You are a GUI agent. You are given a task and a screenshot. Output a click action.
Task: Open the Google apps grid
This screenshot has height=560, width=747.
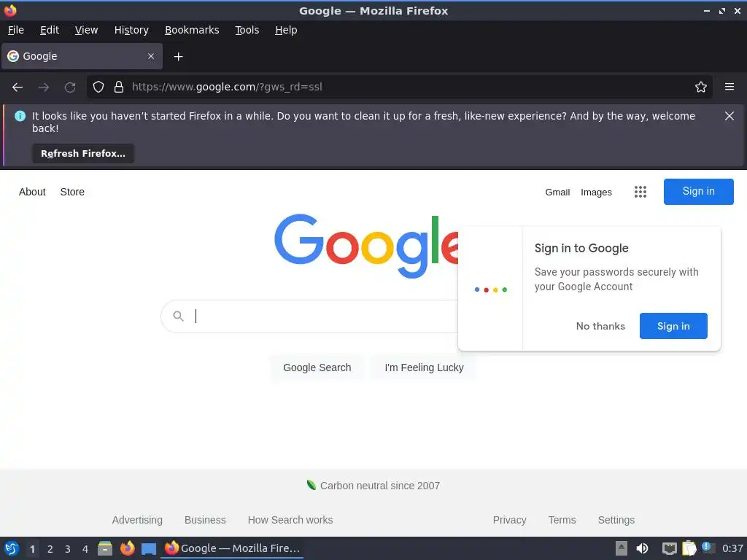640,192
